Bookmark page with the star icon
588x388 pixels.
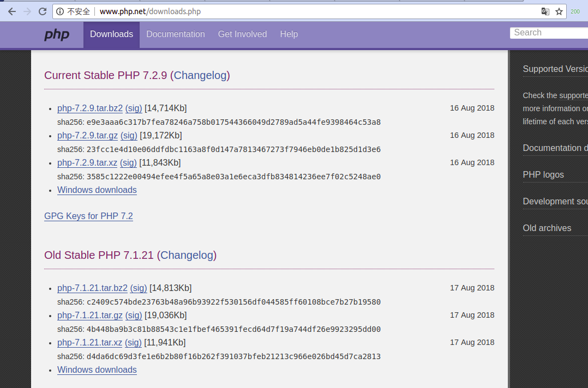point(559,11)
